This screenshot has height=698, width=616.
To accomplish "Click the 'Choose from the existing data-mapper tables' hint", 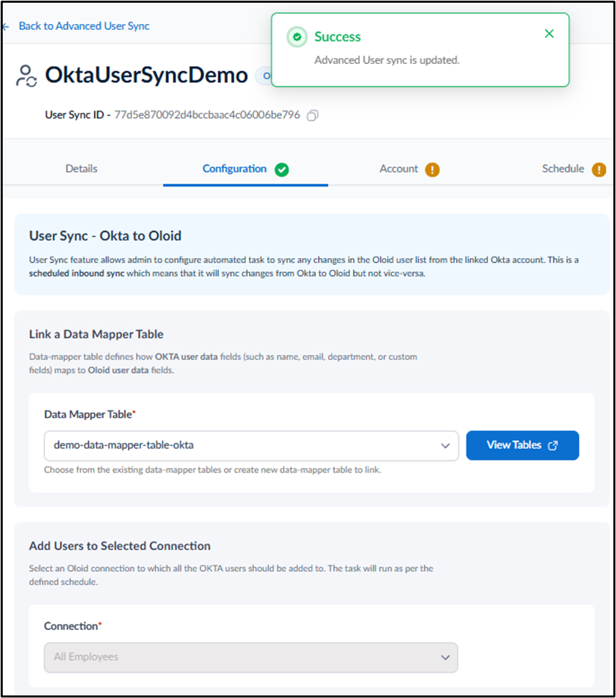I will tap(212, 470).
